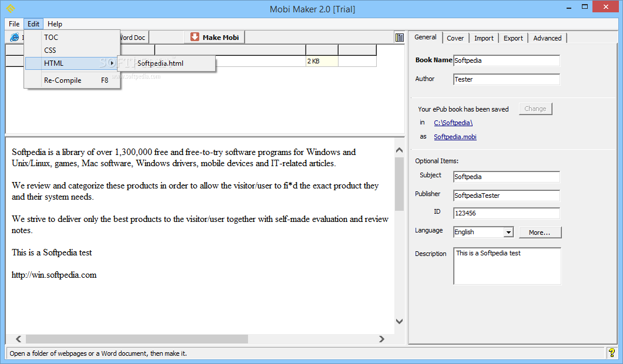Click the horizontal scroll left arrow
This screenshot has width=623, height=364.
[x=18, y=339]
